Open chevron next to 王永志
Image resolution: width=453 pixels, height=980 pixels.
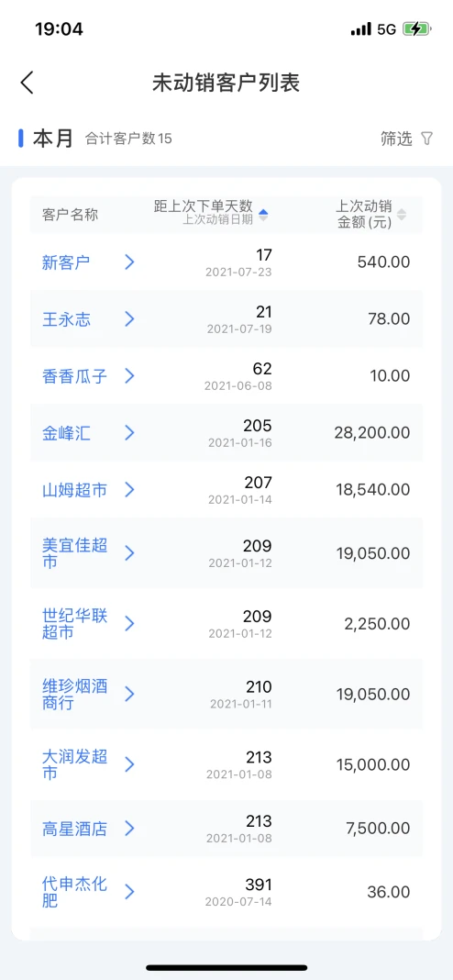[129, 319]
